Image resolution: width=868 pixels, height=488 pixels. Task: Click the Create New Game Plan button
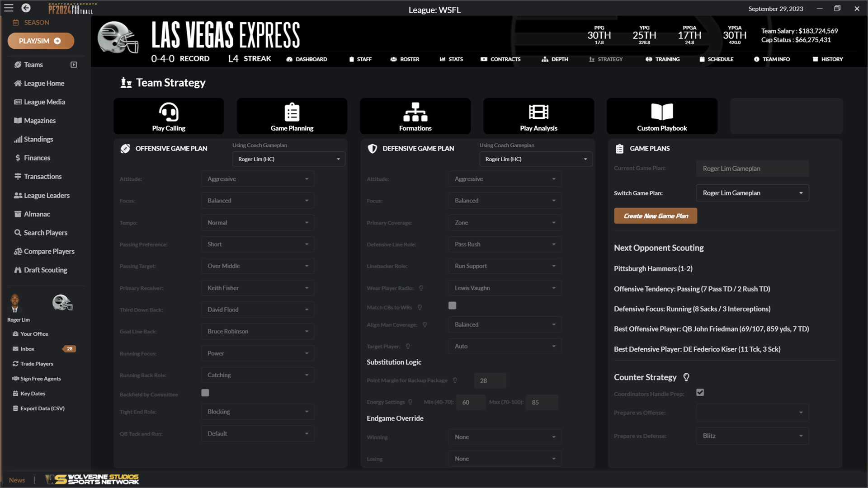(656, 216)
